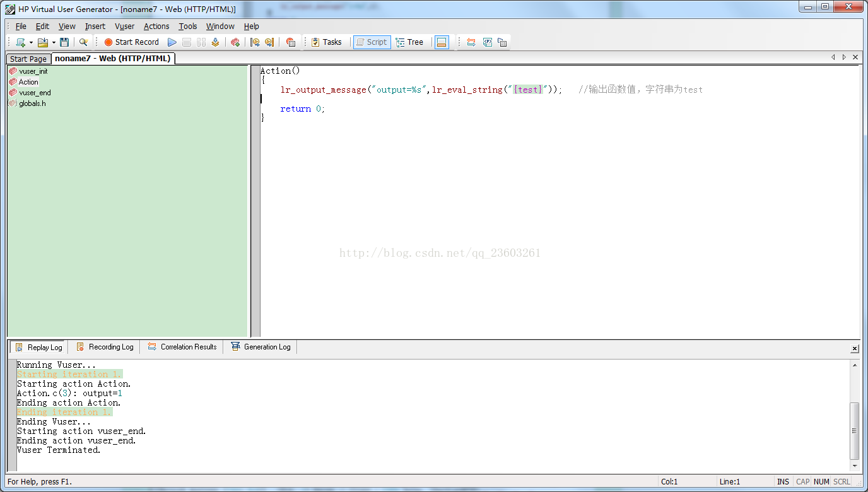
Task: Select globals.h in the script tree
Action: click(28, 103)
